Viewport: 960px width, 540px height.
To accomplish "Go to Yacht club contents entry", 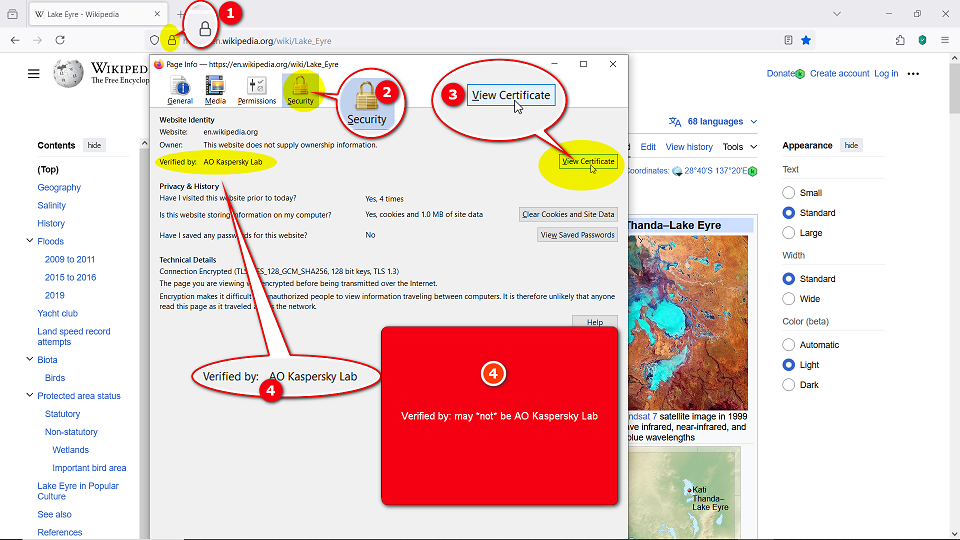I will (58, 313).
